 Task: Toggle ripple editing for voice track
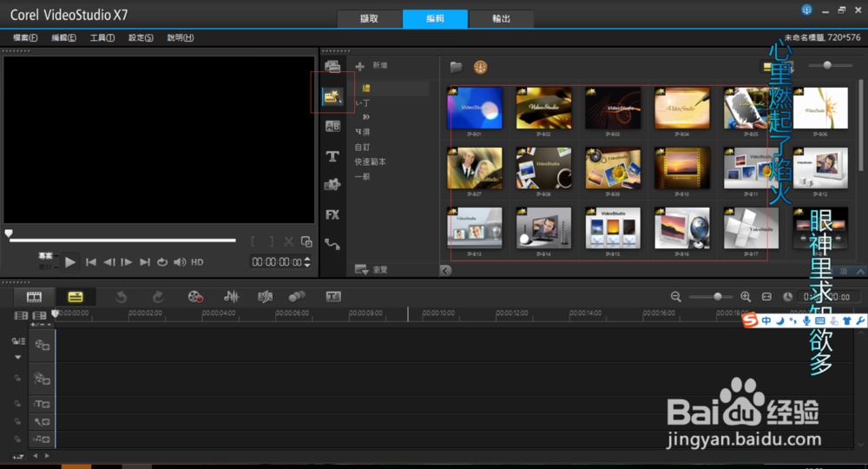17,422
